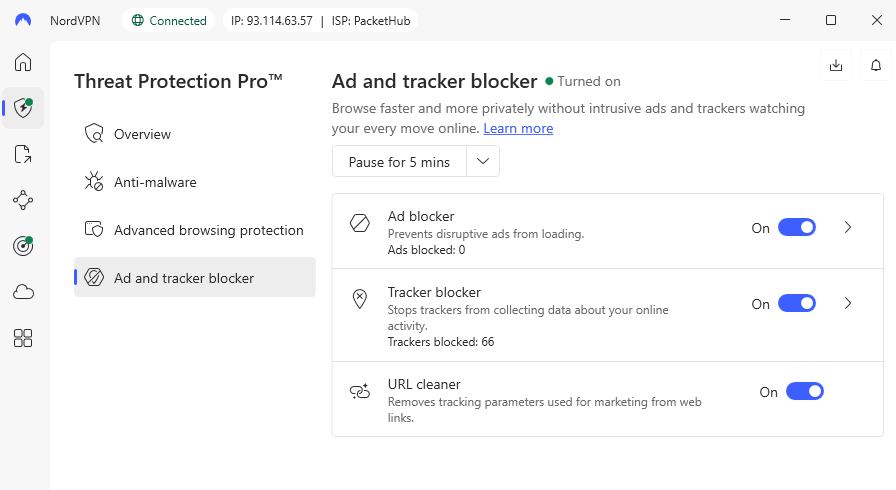The height and width of the screenshot is (490, 896).
Task: Minimize the NordVPN window
Action: (785, 20)
